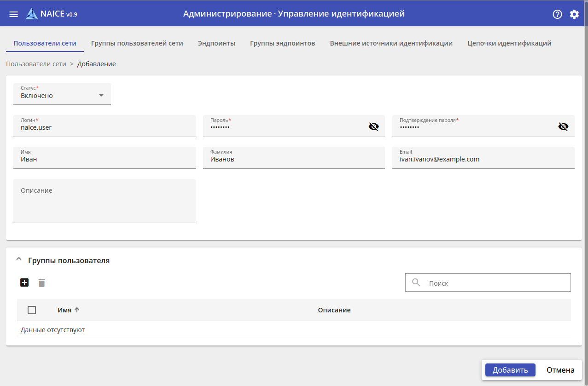Open the Эндпоинты tab

[216, 43]
